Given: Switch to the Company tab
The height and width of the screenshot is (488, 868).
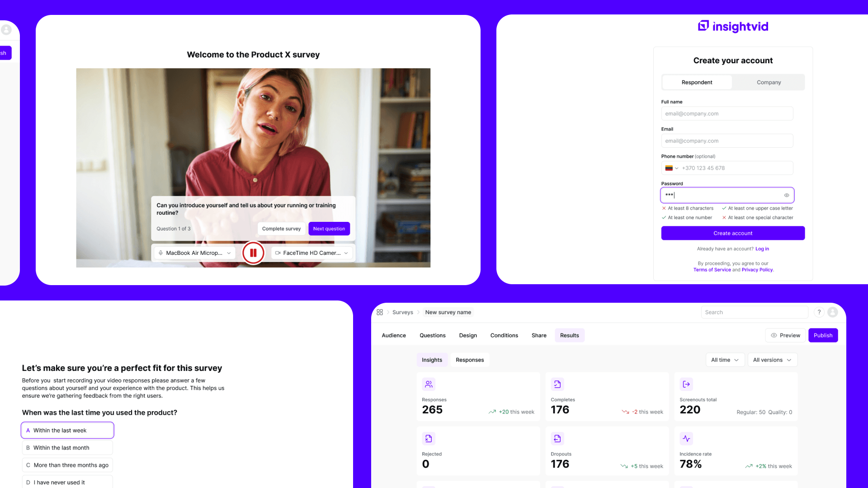Looking at the screenshot, I should point(768,82).
